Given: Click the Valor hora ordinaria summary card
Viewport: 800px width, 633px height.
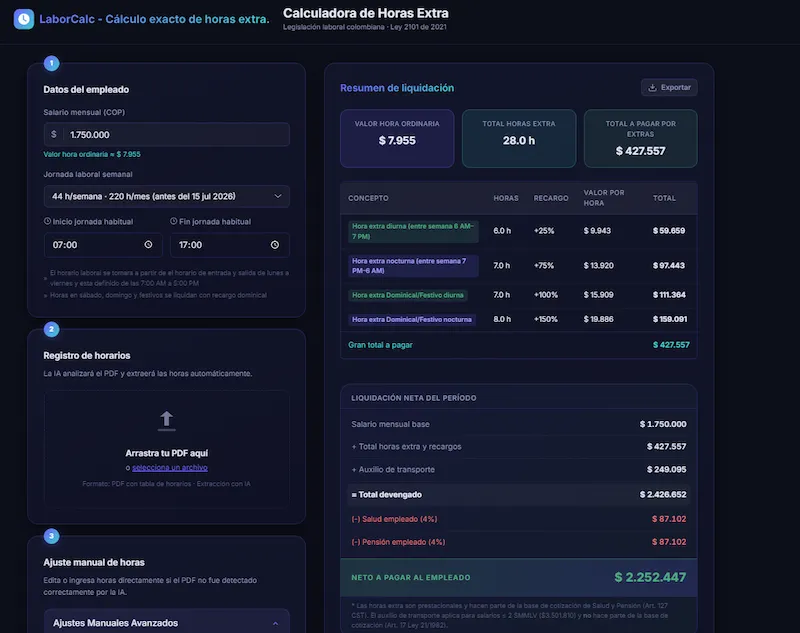Looking at the screenshot, I should (397, 138).
